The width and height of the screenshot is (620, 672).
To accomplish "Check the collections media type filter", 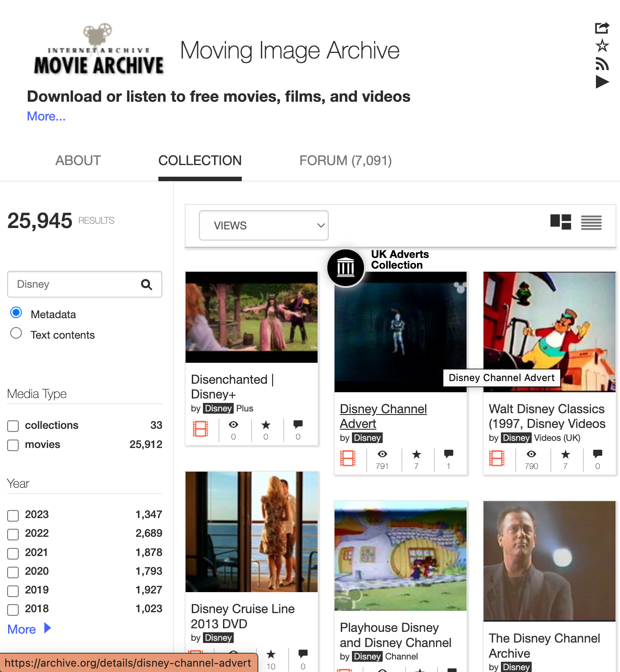I will pyautogui.click(x=13, y=426).
